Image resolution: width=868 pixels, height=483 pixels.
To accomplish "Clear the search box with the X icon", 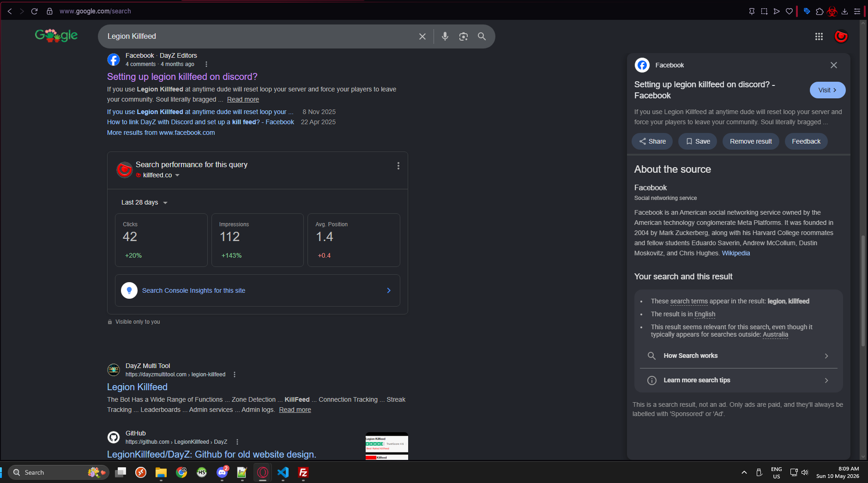I will point(422,36).
